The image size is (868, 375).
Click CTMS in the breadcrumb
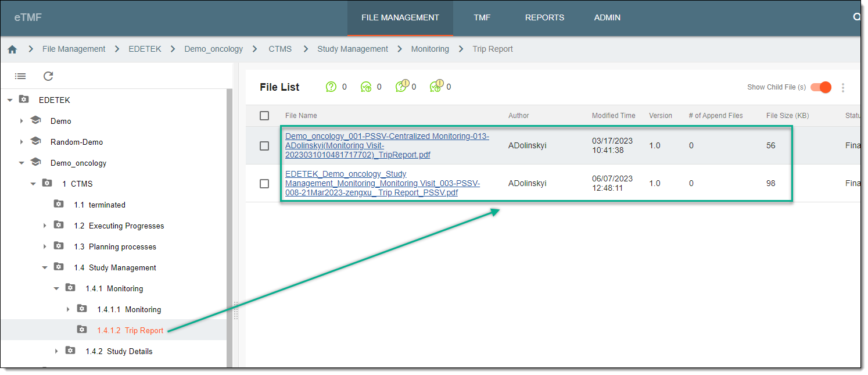280,49
